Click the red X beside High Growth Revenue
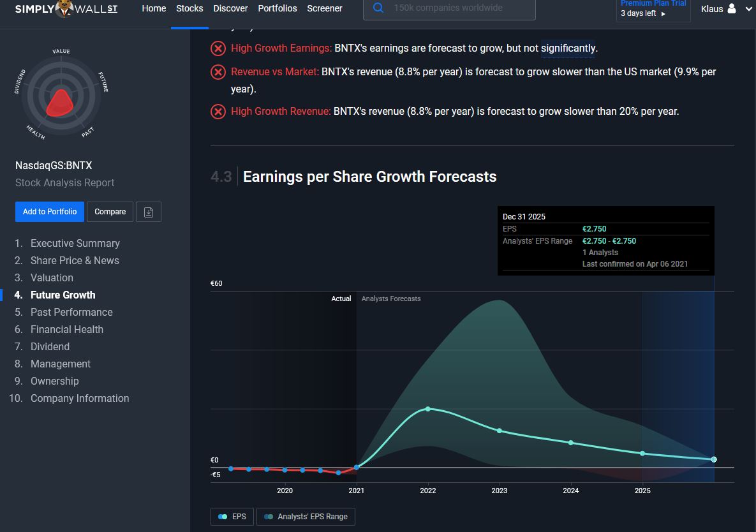The height and width of the screenshot is (532, 756). click(x=218, y=112)
